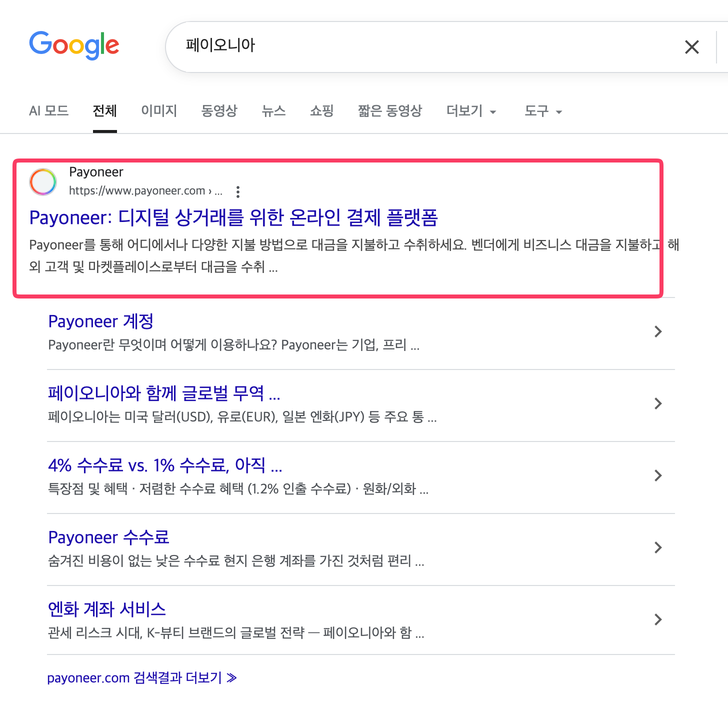
Task: Open 4% 수수료 vs. 1% 수수료 sitelink
Action: click(165, 465)
